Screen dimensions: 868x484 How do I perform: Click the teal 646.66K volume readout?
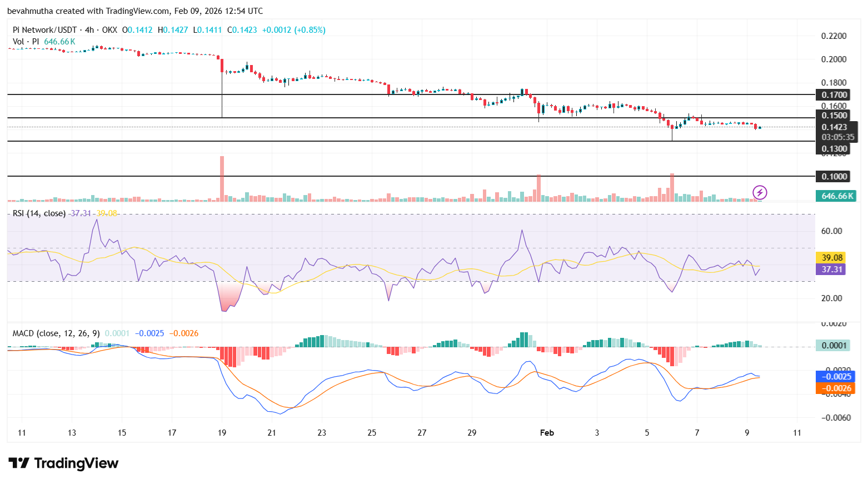(836, 196)
